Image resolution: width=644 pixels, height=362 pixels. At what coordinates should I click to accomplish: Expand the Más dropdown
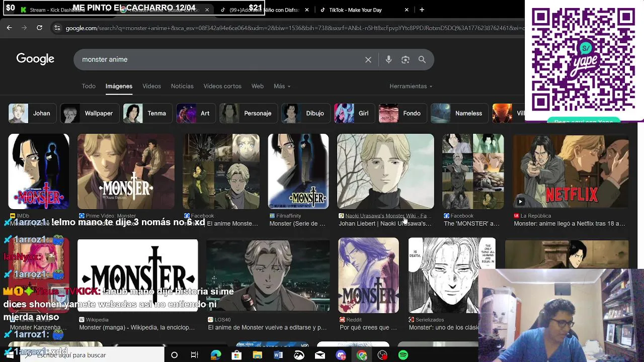282,86
